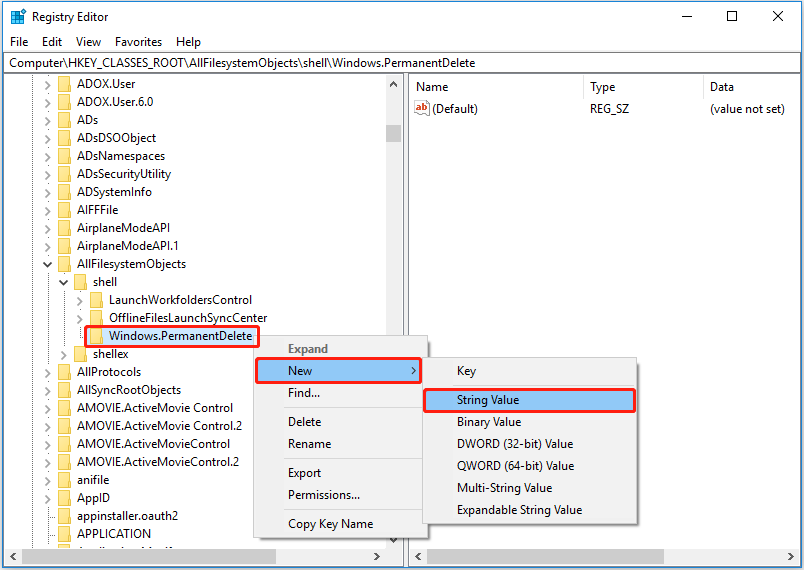The image size is (804, 570).
Task: Choose QWORD (64-bit) Value
Action: (529, 466)
